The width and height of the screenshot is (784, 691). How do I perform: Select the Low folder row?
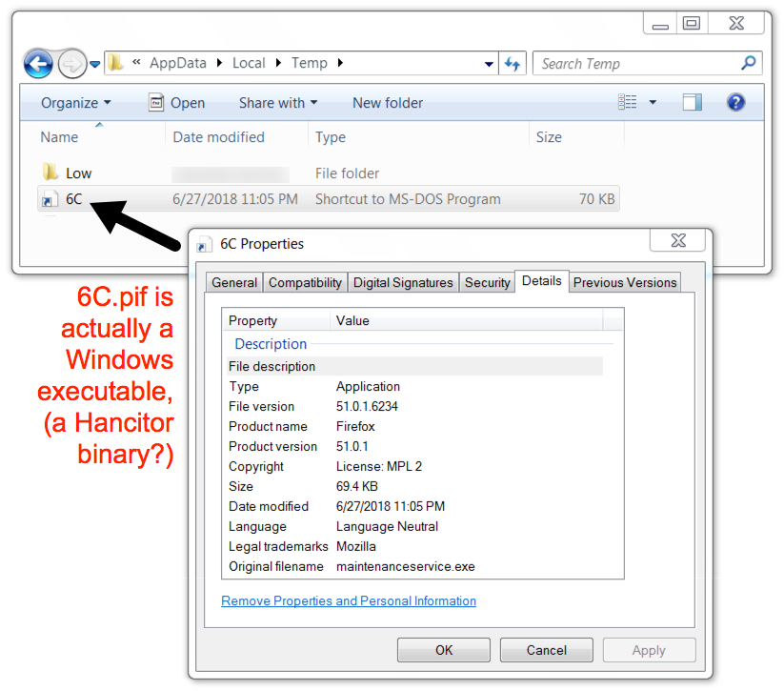[329, 173]
